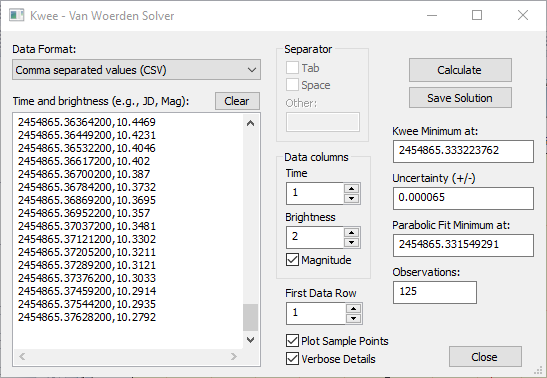Screen dimensions: 547x378
Task: Decrement the First Data Row value
Action: tap(353, 318)
